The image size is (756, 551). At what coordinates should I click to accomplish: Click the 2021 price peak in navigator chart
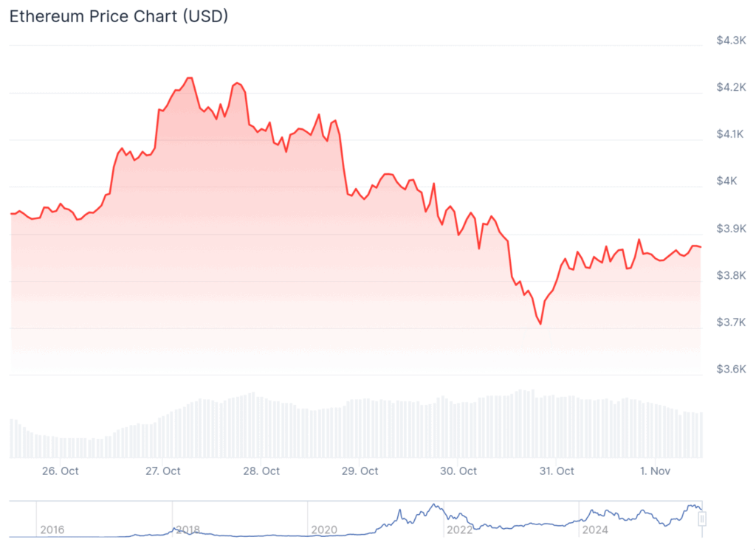[434, 505]
